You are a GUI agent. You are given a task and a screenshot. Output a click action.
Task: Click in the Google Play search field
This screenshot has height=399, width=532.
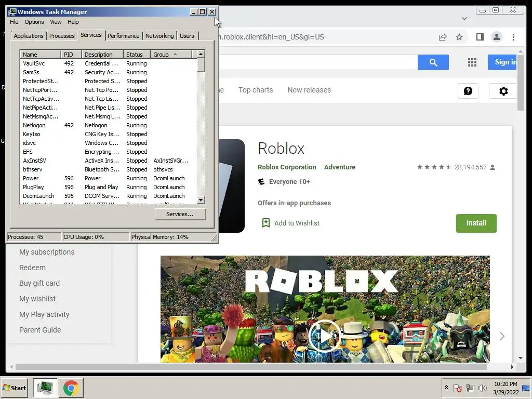click(318, 62)
